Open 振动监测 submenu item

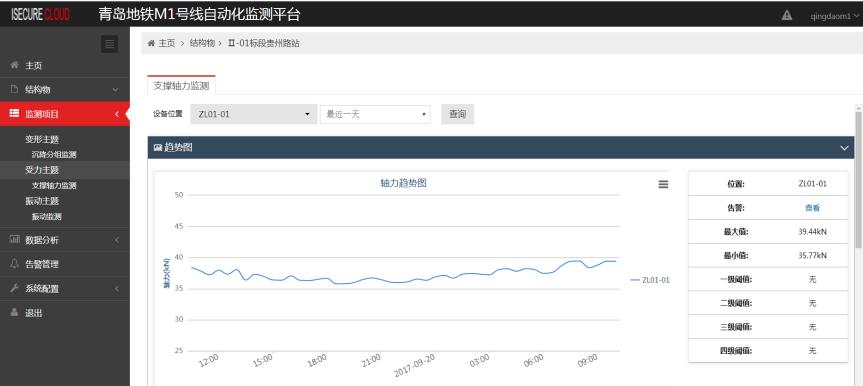coord(47,216)
